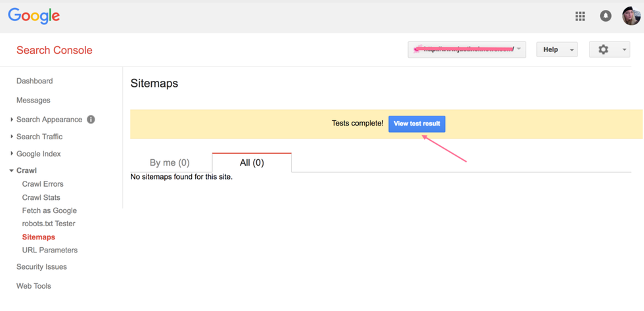Click View test result button

pos(417,124)
